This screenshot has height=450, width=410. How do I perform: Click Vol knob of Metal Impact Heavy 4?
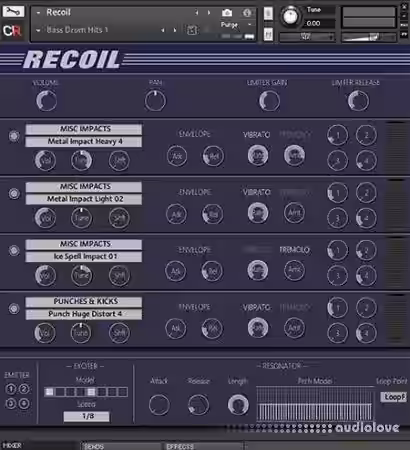coord(45,160)
